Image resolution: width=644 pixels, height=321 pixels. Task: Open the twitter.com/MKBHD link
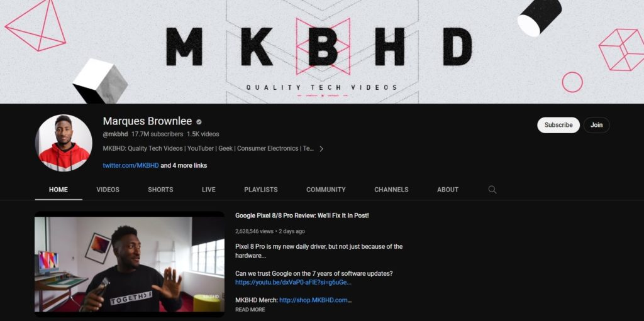click(131, 165)
